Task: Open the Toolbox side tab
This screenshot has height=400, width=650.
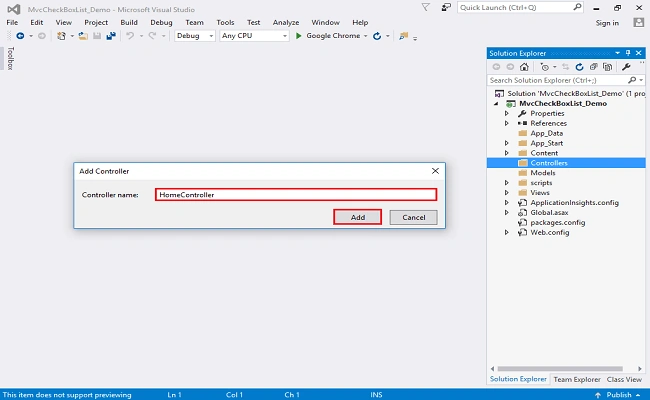Action: click(10, 58)
